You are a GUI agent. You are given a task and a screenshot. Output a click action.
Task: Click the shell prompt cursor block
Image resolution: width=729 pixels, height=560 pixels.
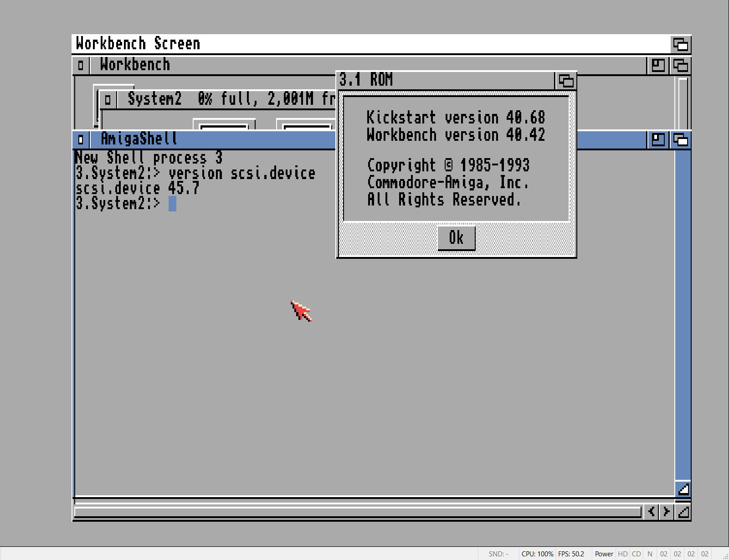172,204
